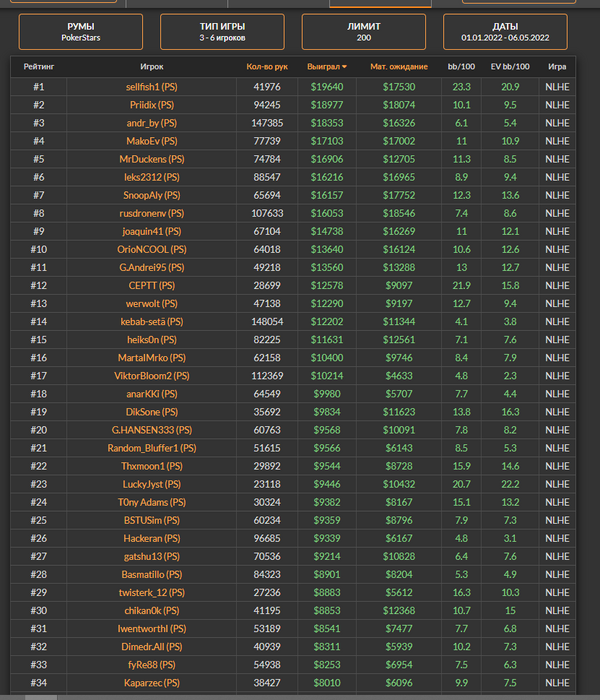Click the horizontal scrollbar thumb
Image resolution: width=600 pixels, height=700 pixels.
click(41, 697)
